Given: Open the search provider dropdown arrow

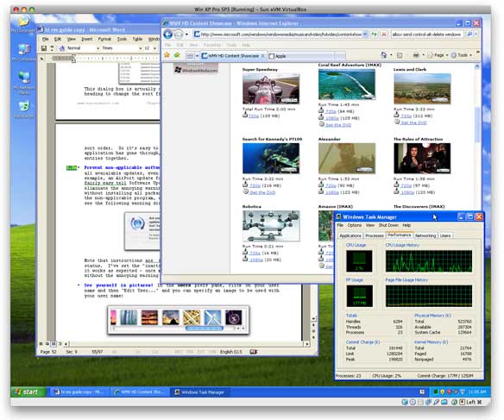Looking at the screenshot, I should point(476,34).
